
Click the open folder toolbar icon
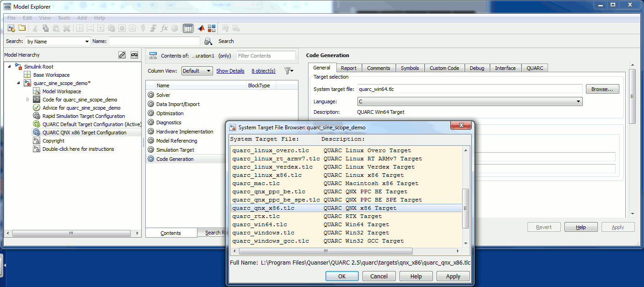click(x=21, y=28)
